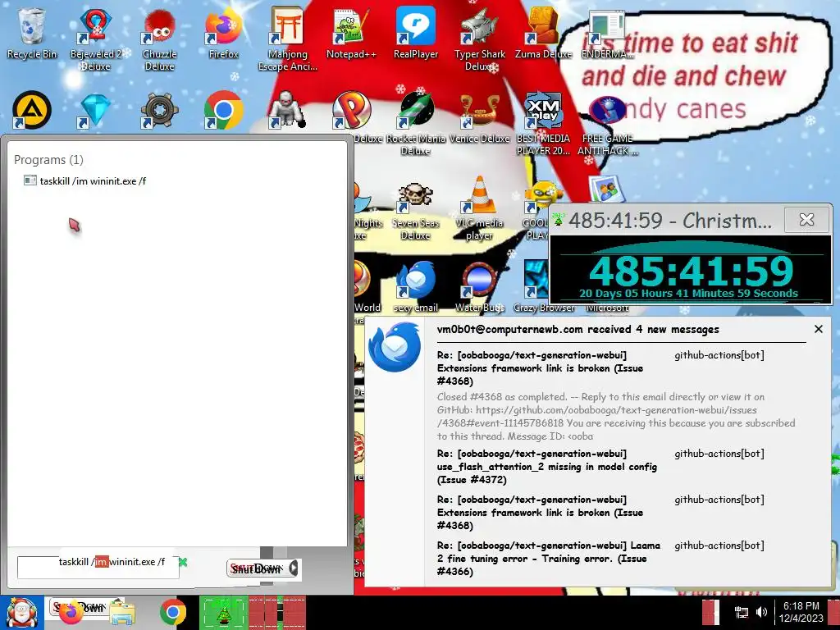The image size is (840, 630).
Task: Dismiss the Thunderbird new-messages notification
Action: (x=818, y=329)
